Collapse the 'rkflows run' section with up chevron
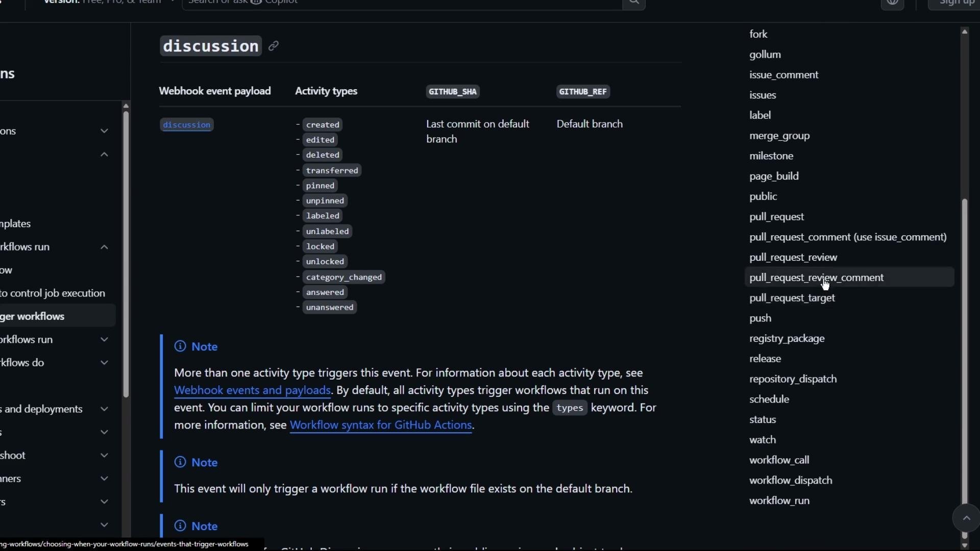 point(104,247)
